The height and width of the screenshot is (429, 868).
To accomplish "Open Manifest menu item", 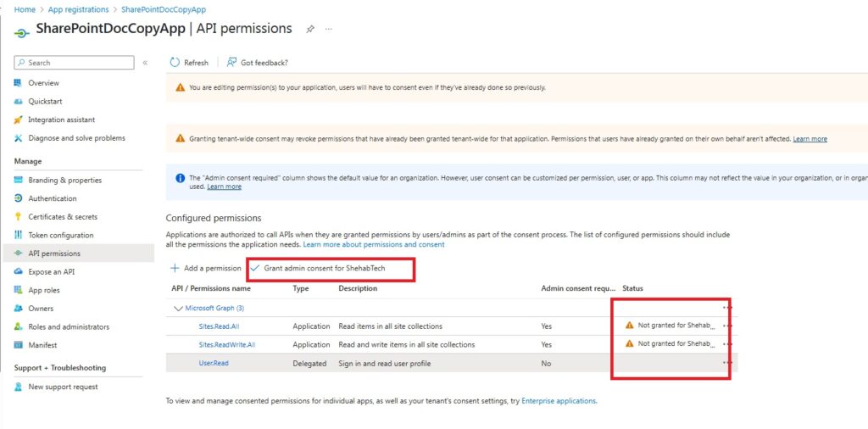I will coord(42,345).
